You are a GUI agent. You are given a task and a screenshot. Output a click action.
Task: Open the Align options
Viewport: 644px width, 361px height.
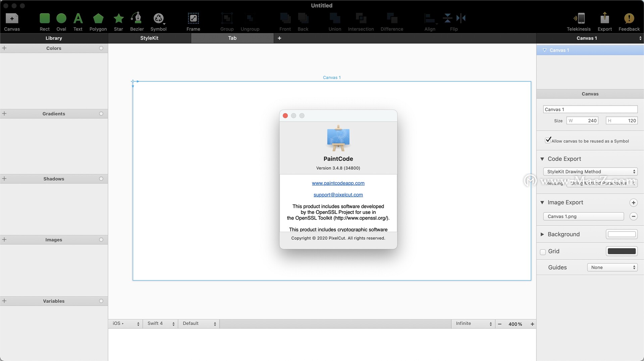pyautogui.click(x=430, y=22)
